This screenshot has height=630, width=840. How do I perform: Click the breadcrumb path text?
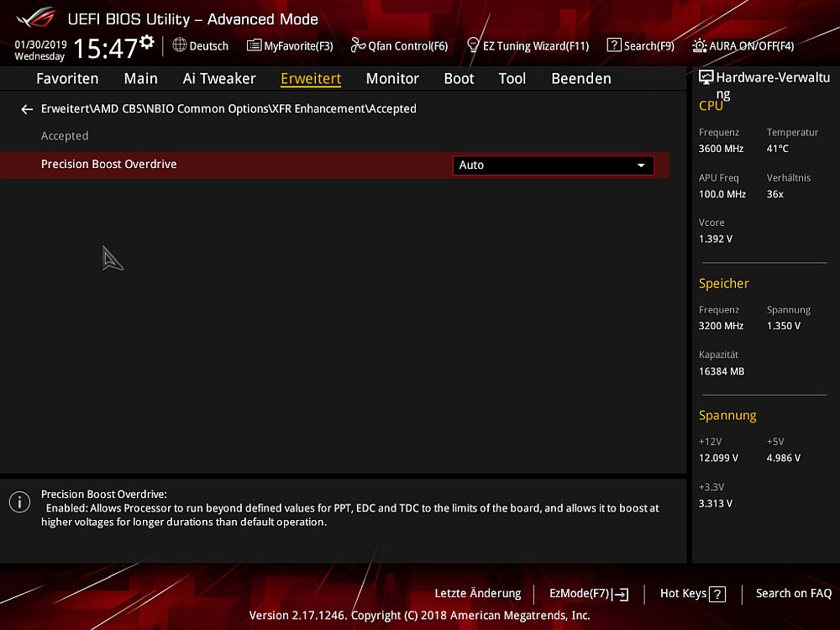(228, 108)
